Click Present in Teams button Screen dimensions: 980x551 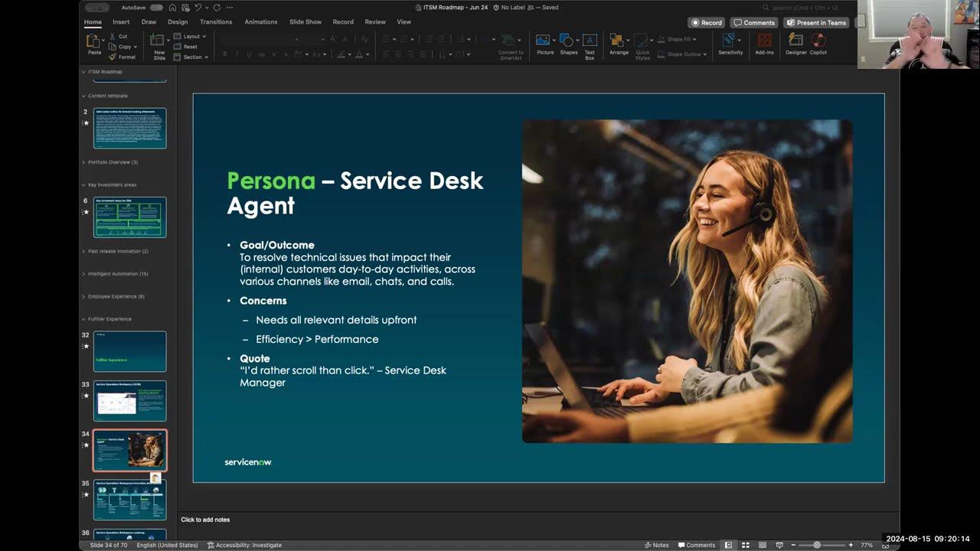[x=815, y=22]
